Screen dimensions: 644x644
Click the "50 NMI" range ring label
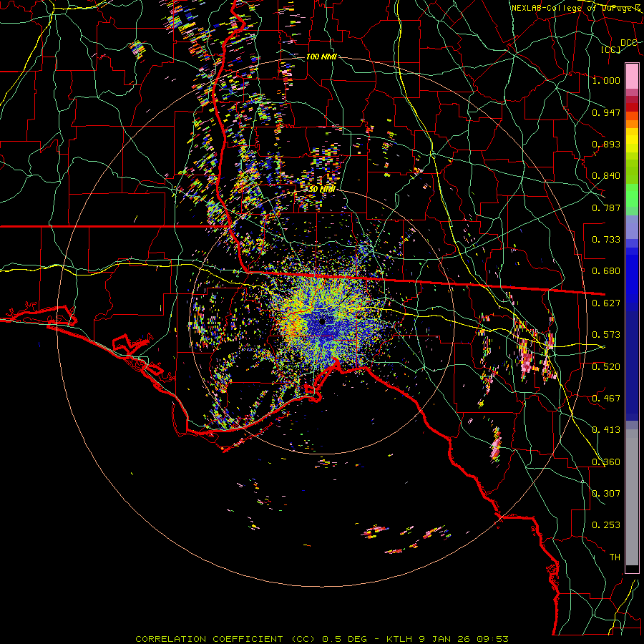tap(321, 190)
